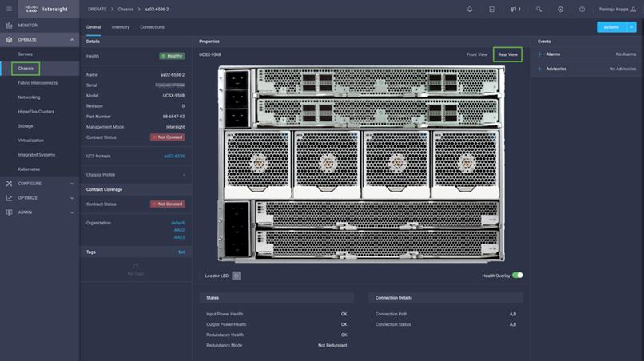
Task: Toggle the Health Overlay switch
Action: (518, 275)
